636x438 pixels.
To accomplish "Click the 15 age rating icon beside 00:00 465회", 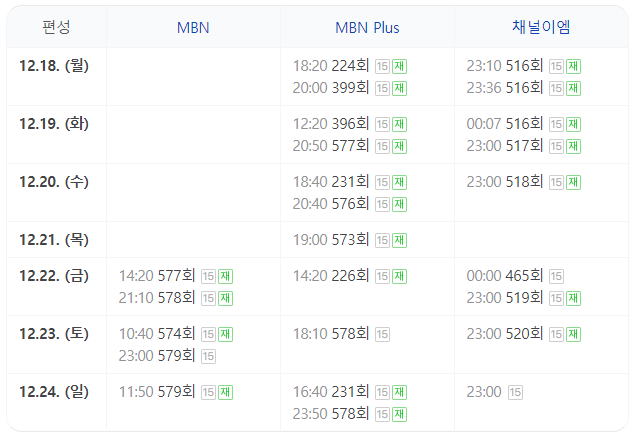I will tap(556, 277).
